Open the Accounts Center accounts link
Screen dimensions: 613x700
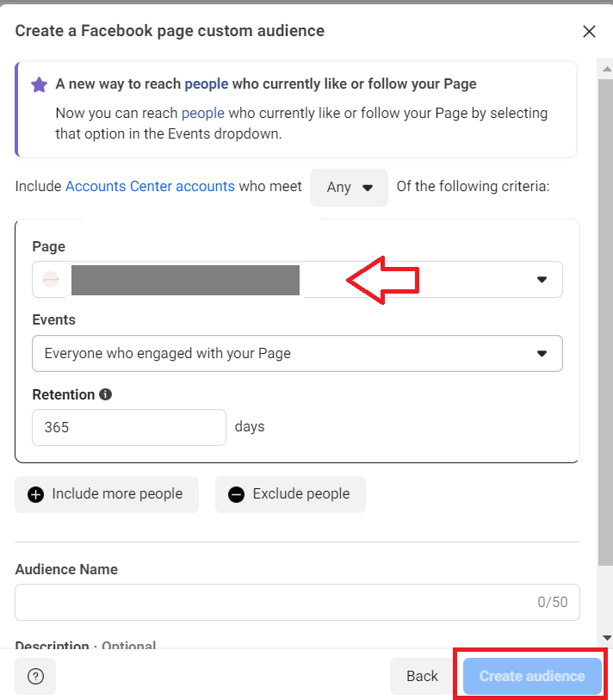pyautogui.click(x=150, y=186)
